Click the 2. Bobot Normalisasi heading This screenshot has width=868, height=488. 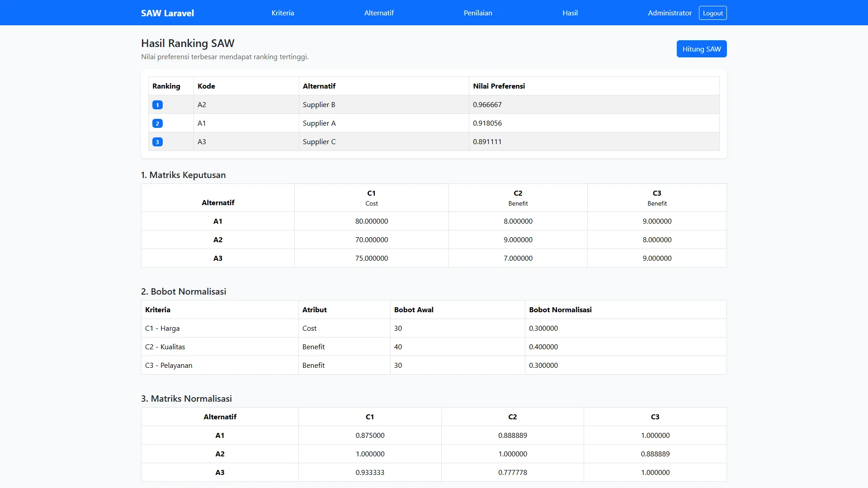[184, 291]
